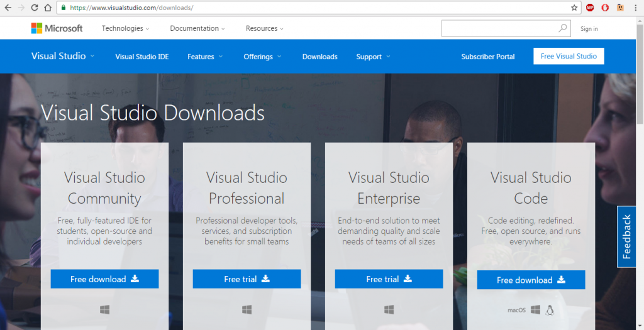The height and width of the screenshot is (330, 644).
Task: Reload the page with refresh icon
Action: [35, 8]
